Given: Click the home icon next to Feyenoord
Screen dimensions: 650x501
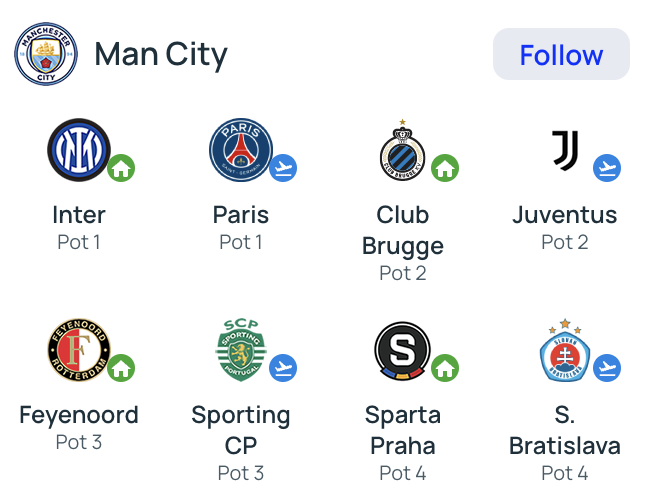Looking at the screenshot, I should [122, 368].
